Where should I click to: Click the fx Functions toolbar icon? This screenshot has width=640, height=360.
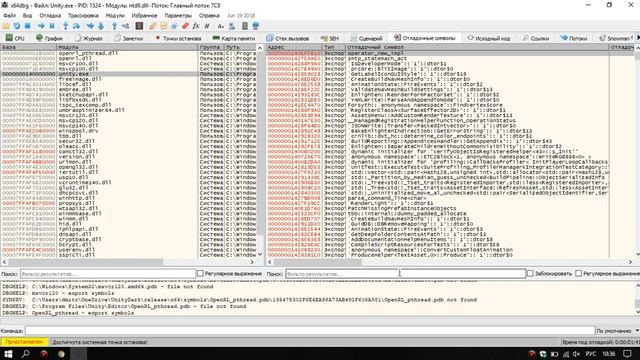196,26
